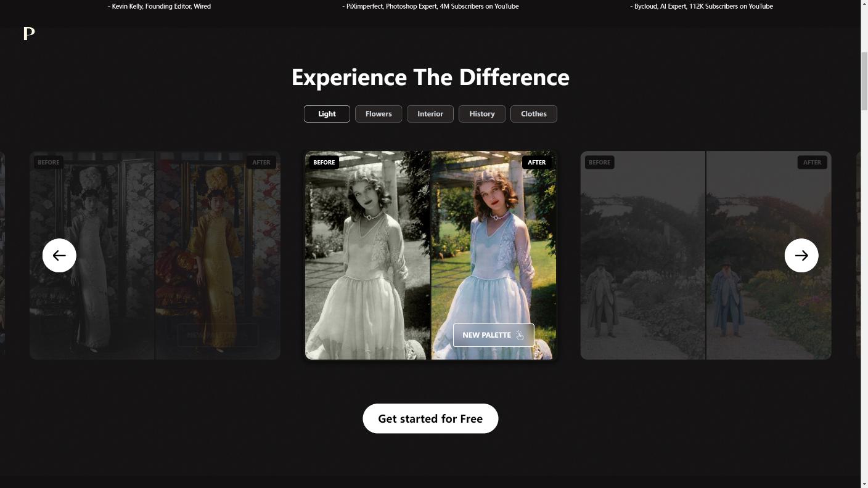Click the dimmed NEW PALETTE button on left card

218,335
